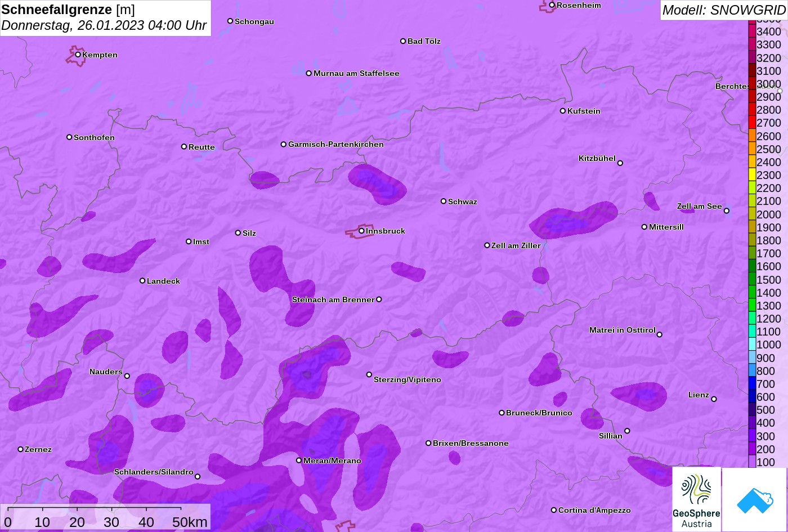
Task: Click the 50km scale bar label
Action: pos(190,522)
